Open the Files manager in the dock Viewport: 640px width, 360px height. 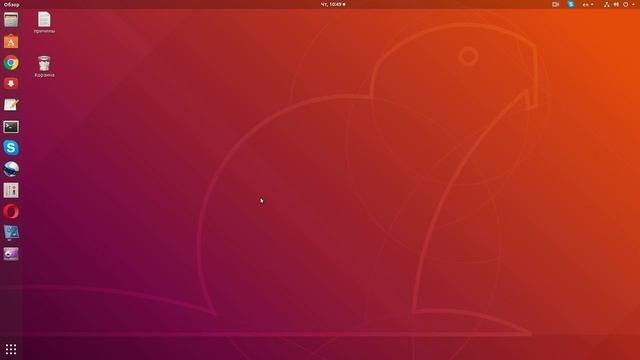(11, 20)
